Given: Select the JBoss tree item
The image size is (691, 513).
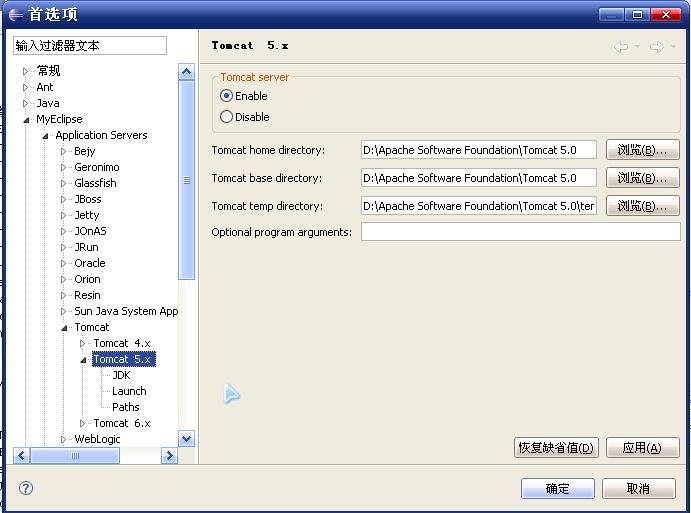Looking at the screenshot, I should click(x=88, y=199).
